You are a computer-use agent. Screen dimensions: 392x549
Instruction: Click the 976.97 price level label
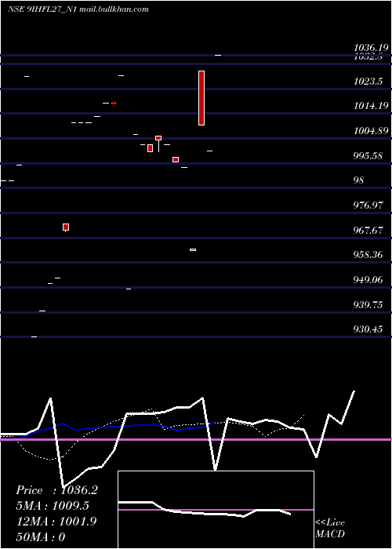point(368,205)
